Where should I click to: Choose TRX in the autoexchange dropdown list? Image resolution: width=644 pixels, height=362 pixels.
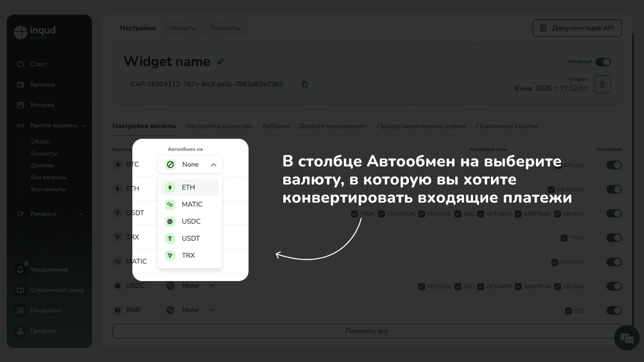(x=190, y=255)
